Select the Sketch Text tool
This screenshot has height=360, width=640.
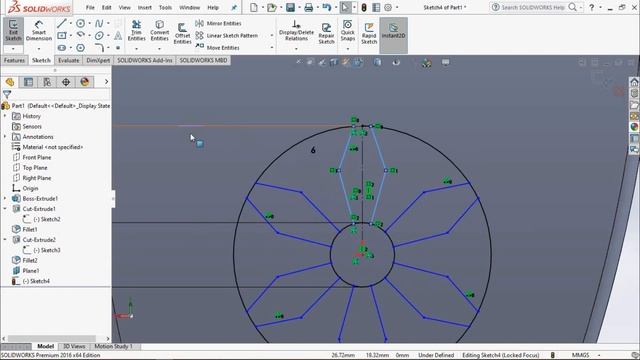[118, 36]
